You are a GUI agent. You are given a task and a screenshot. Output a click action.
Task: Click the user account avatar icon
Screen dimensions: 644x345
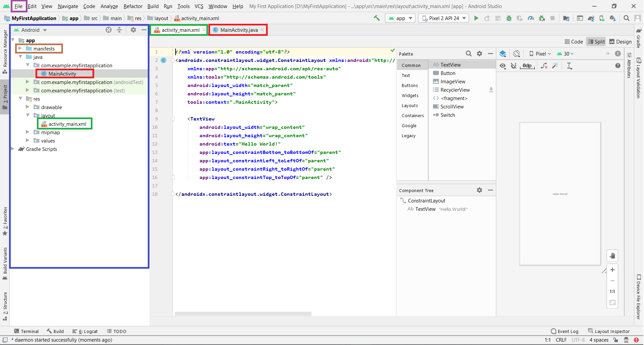pos(638,18)
